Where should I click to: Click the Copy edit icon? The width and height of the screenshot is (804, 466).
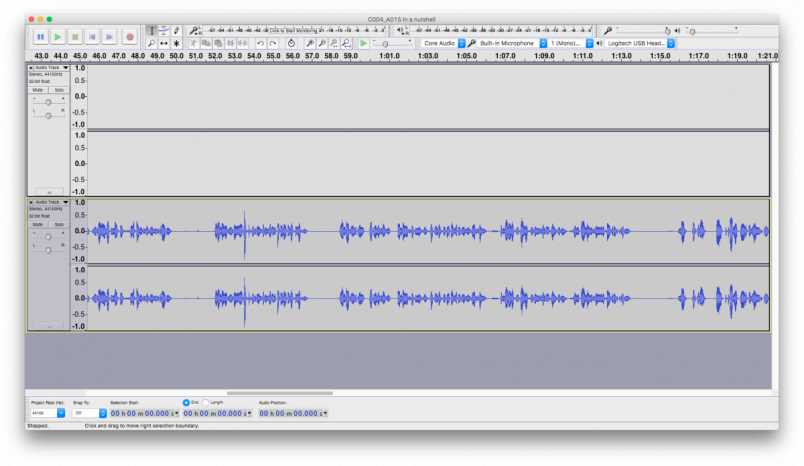tap(206, 44)
